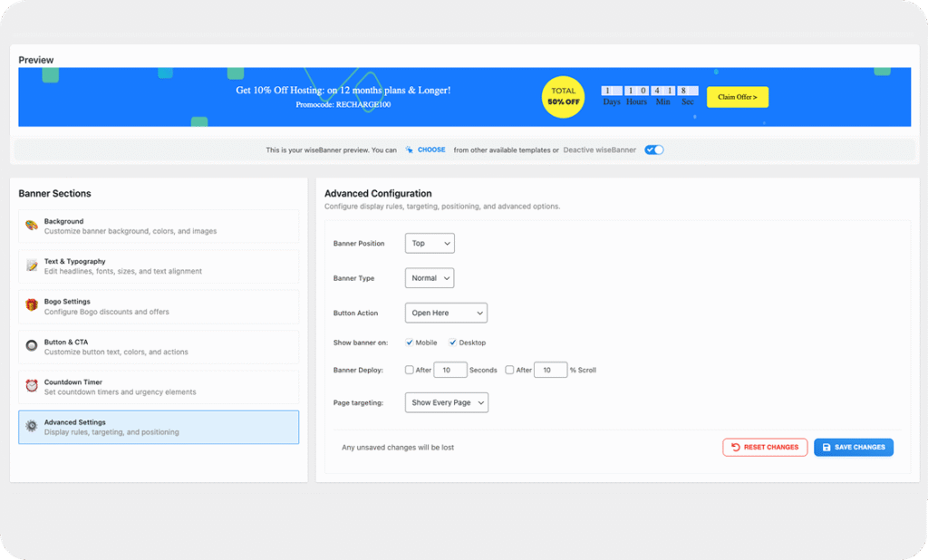Uncheck the Mobile checkbox
Screen dimensions: 928x560
point(410,343)
